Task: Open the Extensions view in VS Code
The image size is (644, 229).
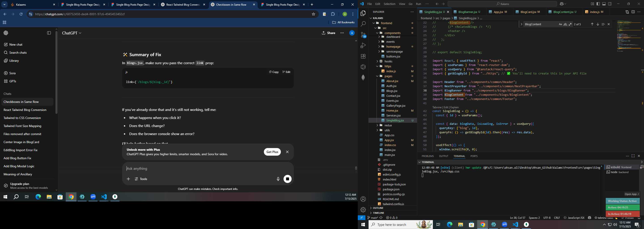Action: tap(363, 56)
